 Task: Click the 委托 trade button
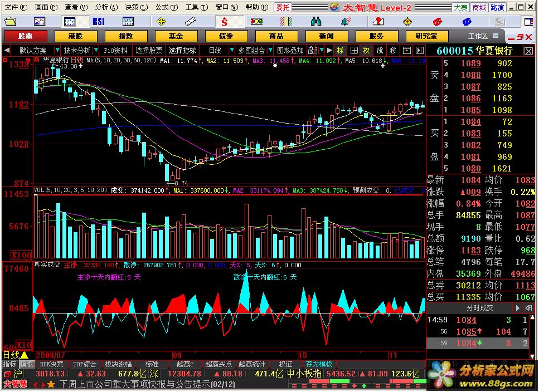point(283,7)
